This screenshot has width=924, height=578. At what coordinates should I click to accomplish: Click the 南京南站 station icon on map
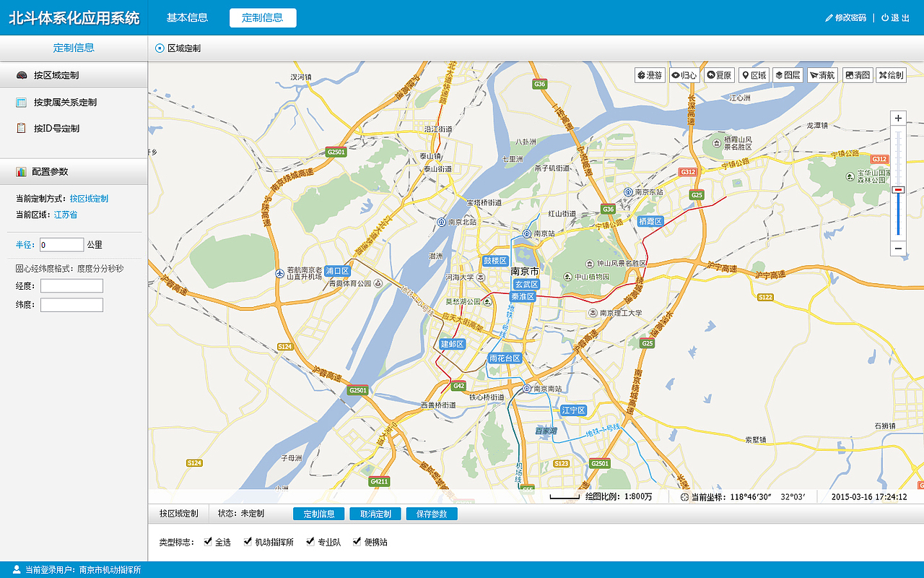pyautogui.click(x=527, y=389)
